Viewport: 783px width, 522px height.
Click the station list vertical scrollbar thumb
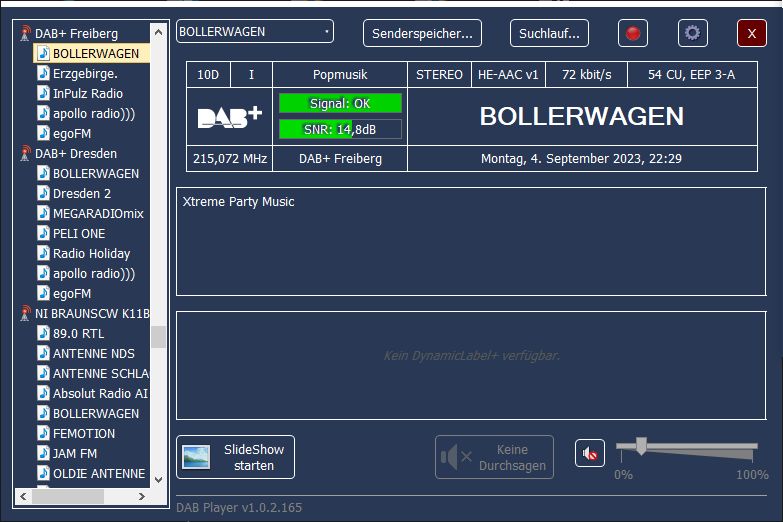click(158, 336)
